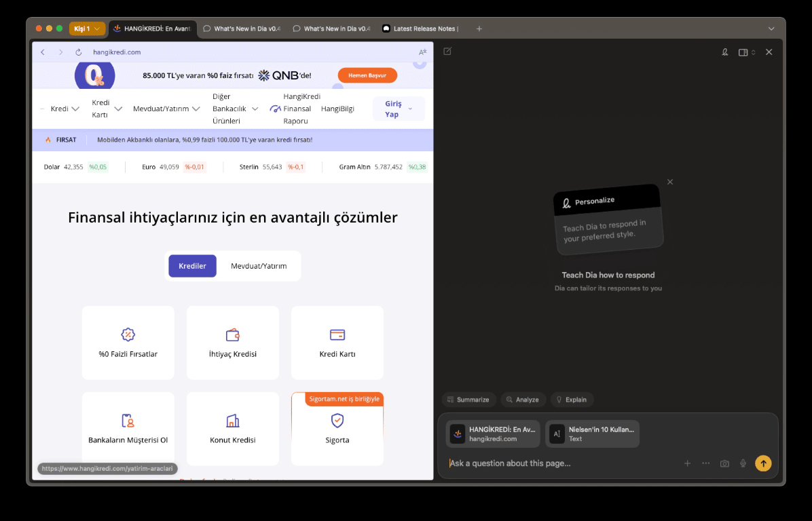Go back with the browser back arrow
Viewport: 812px width, 521px height.
[x=43, y=52]
